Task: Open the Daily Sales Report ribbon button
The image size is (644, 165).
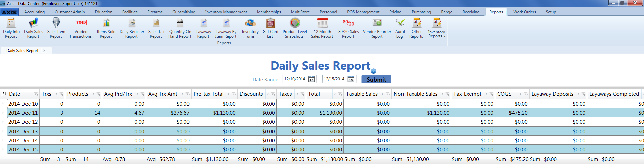Action: (33, 28)
